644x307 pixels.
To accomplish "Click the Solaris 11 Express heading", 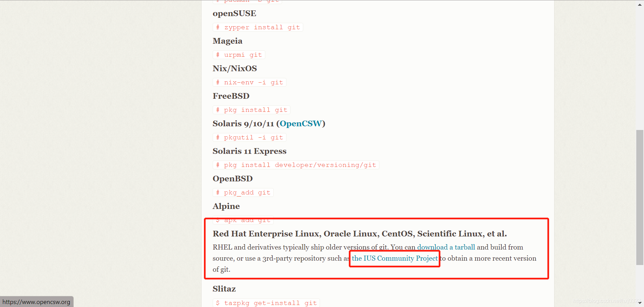I will click(x=250, y=151).
